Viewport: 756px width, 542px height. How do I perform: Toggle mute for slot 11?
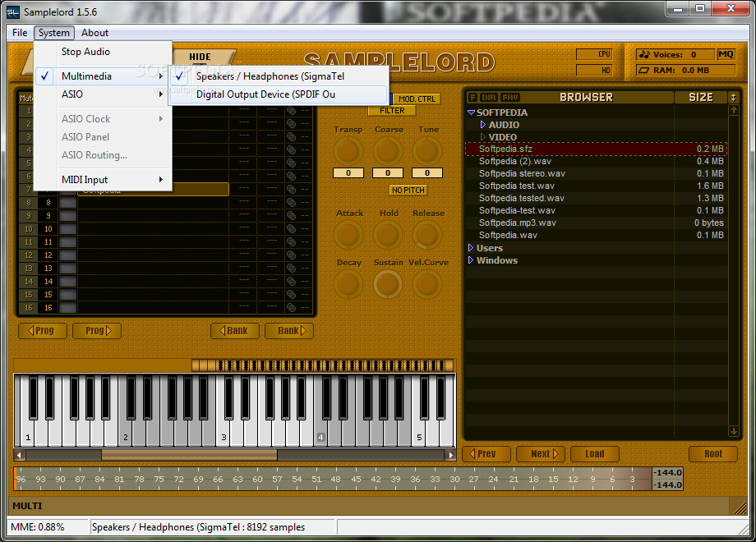[x=29, y=242]
